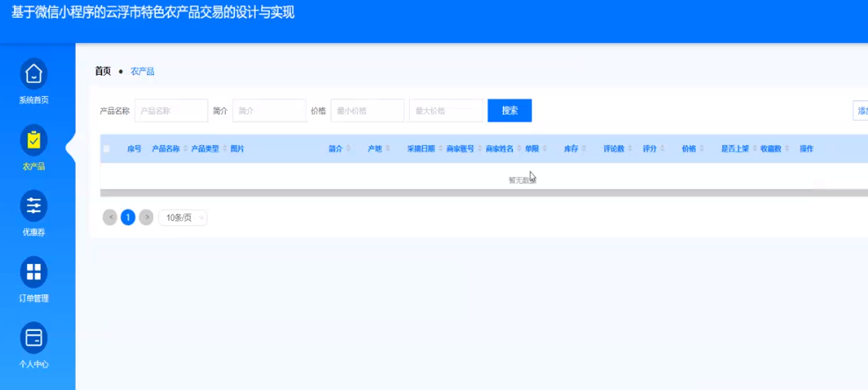Click the page title 基于微信小程序的云浮市特色农产品交易
868x390 pixels.
(x=153, y=12)
